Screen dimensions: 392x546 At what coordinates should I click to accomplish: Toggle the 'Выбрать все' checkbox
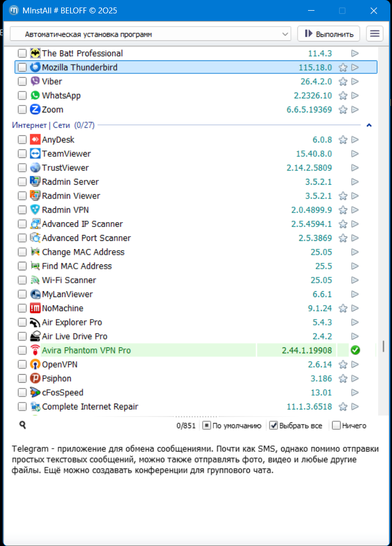tap(273, 426)
